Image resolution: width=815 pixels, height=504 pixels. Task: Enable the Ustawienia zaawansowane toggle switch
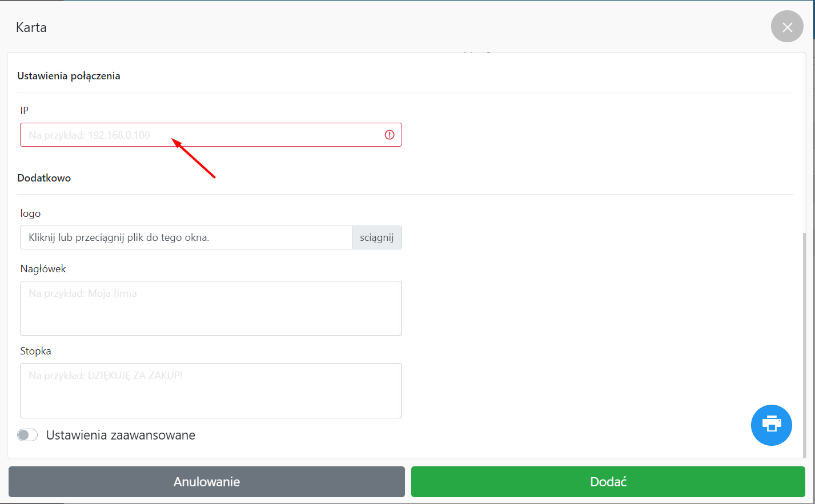[27, 435]
